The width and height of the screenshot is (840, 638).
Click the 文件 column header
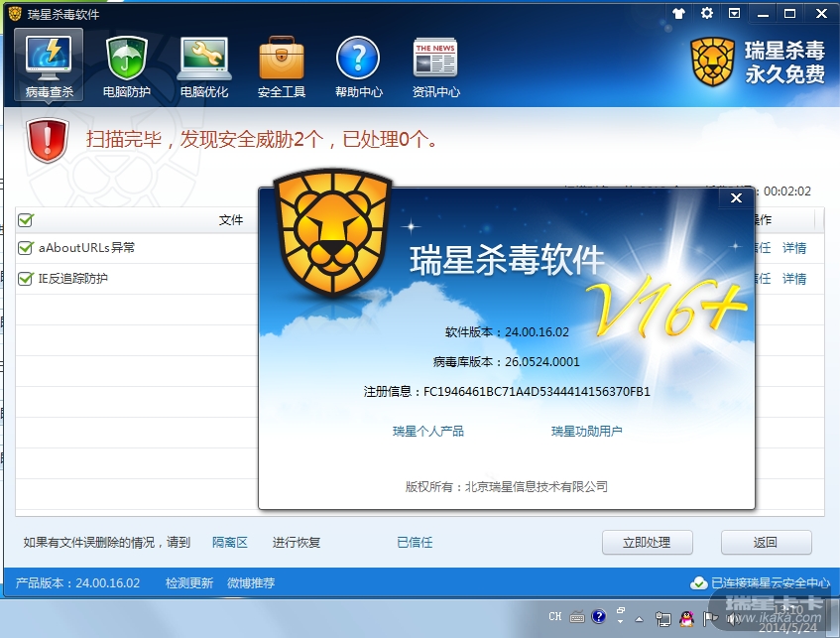click(x=231, y=220)
